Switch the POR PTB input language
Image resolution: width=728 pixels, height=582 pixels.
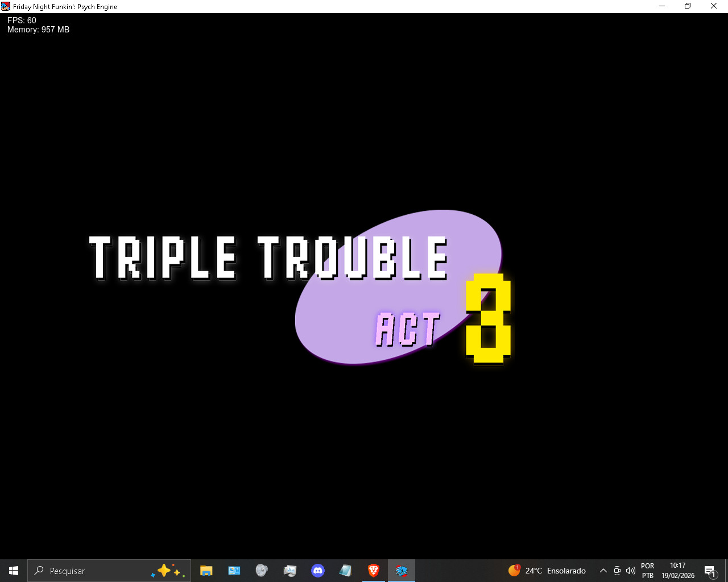[648, 571]
